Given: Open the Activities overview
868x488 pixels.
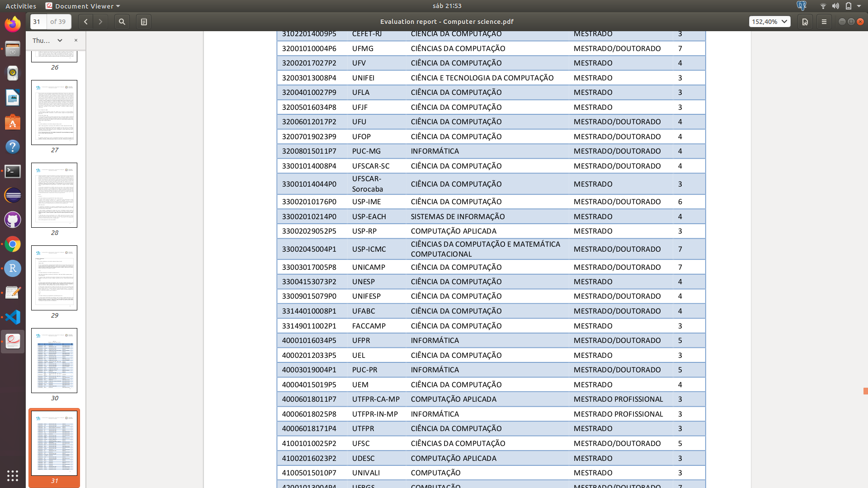Looking at the screenshot, I should pos(21,6).
